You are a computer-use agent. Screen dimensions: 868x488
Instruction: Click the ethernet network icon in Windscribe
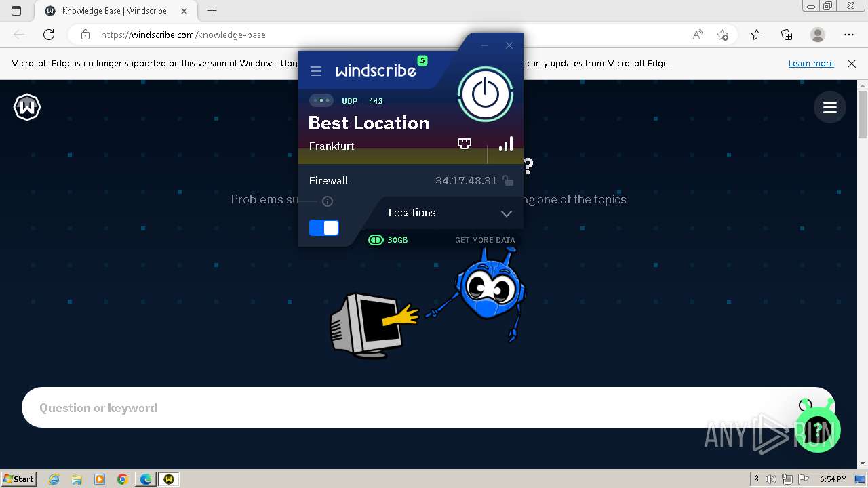(x=465, y=144)
